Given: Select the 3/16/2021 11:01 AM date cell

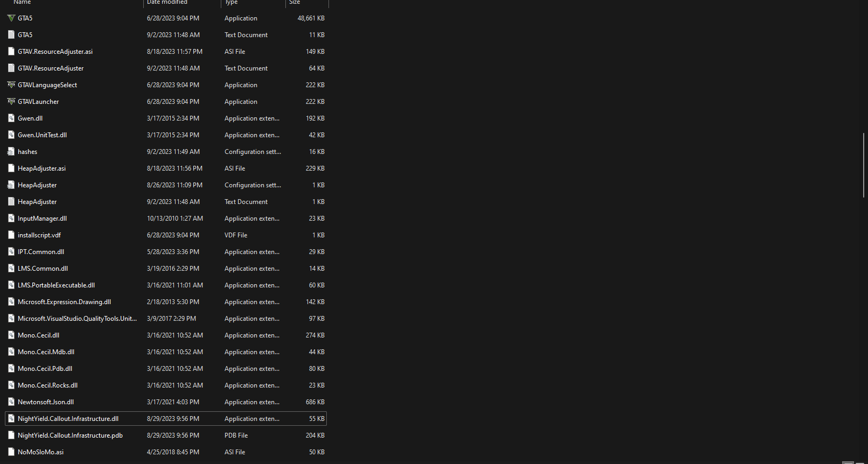Looking at the screenshot, I should coord(175,285).
